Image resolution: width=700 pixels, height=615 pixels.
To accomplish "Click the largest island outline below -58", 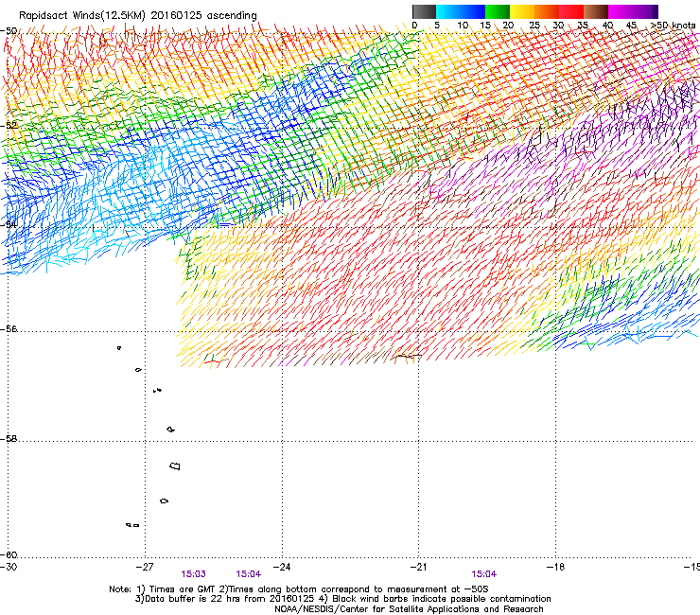I will (x=175, y=466).
